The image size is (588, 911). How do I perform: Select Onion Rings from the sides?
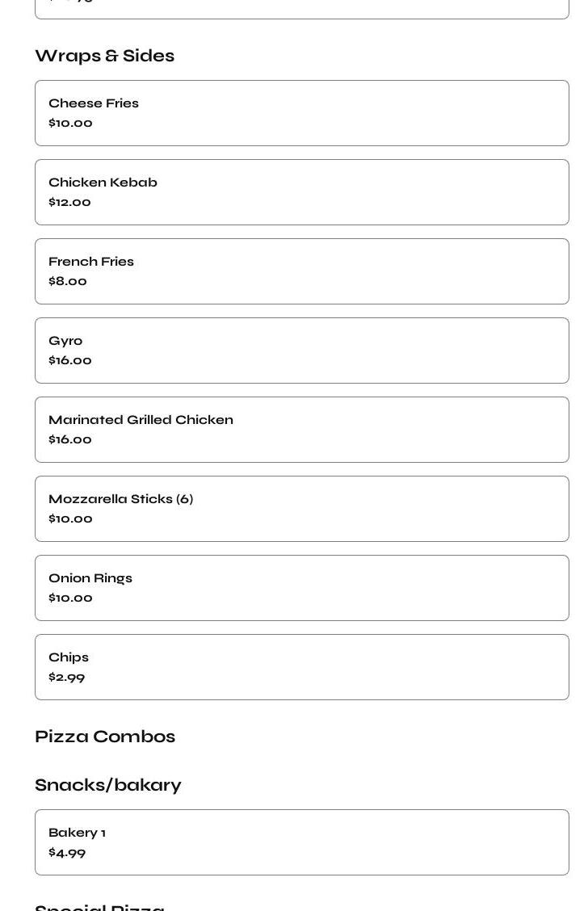[x=301, y=588]
